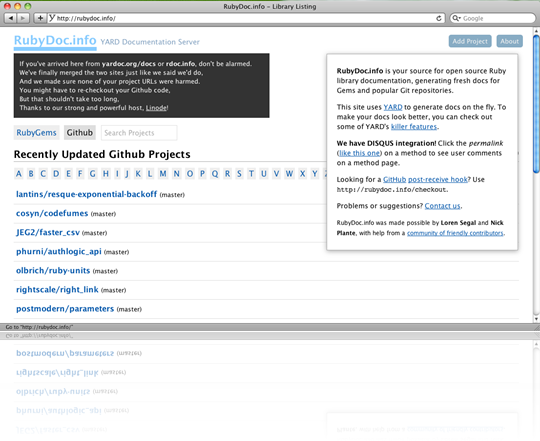Image resolution: width=540 pixels, height=441 pixels.
Task: Filter projects by letter K
Action: (x=138, y=174)
